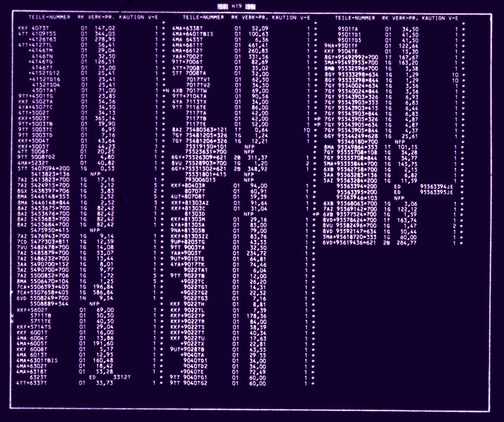Select part number KKF 4073T
Screen dimensions: 504x422
[34, 28]
